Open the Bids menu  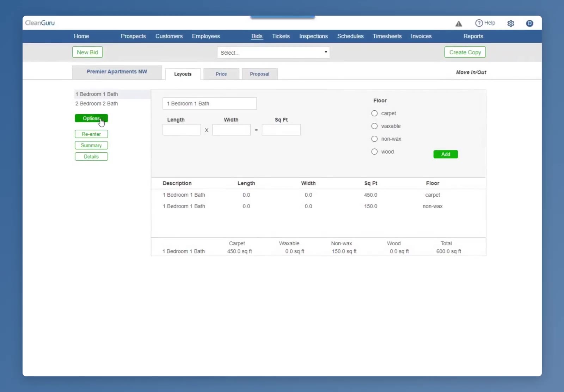[257, 36]
